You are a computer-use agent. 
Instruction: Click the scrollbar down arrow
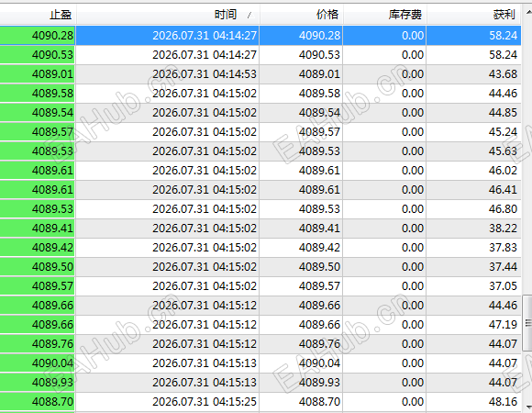point(528,407)
